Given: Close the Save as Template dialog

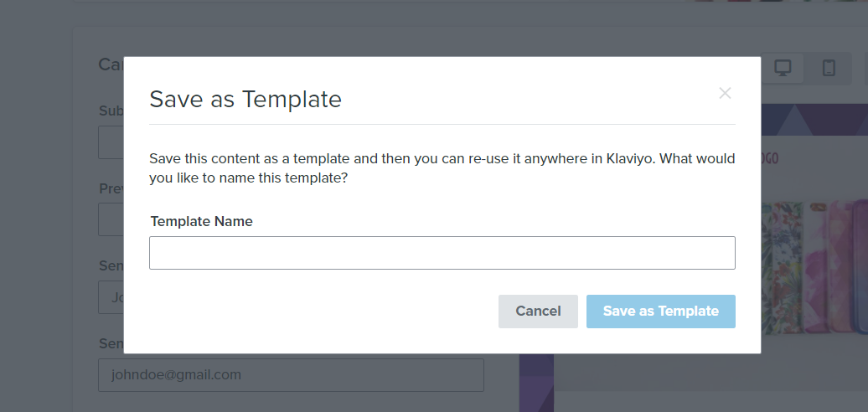Looking at the screenshot, I should click(725, 94).
